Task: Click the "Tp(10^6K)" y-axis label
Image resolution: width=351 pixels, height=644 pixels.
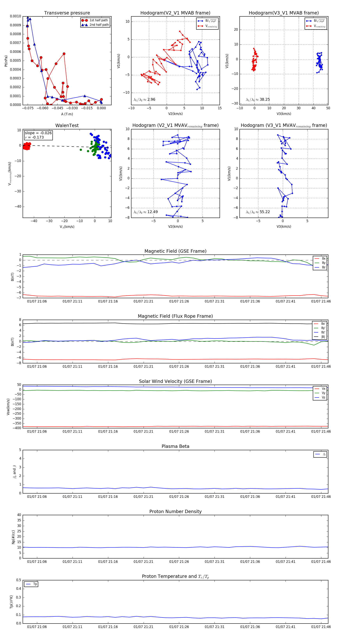Action: 11,602
